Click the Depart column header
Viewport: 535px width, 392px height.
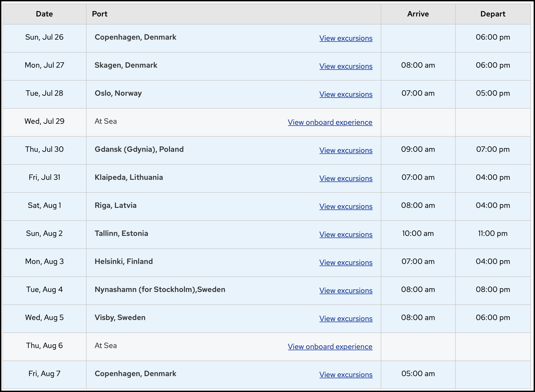493,14
